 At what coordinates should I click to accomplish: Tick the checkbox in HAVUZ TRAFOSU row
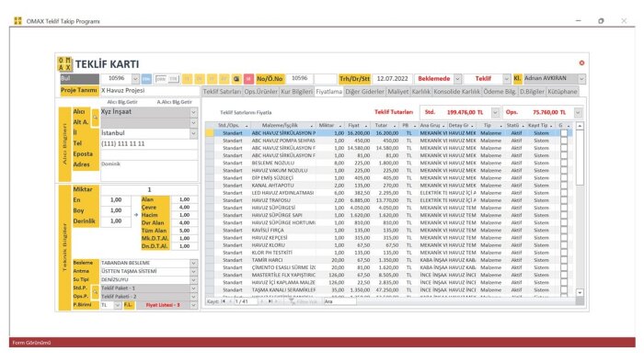(564, 200)
